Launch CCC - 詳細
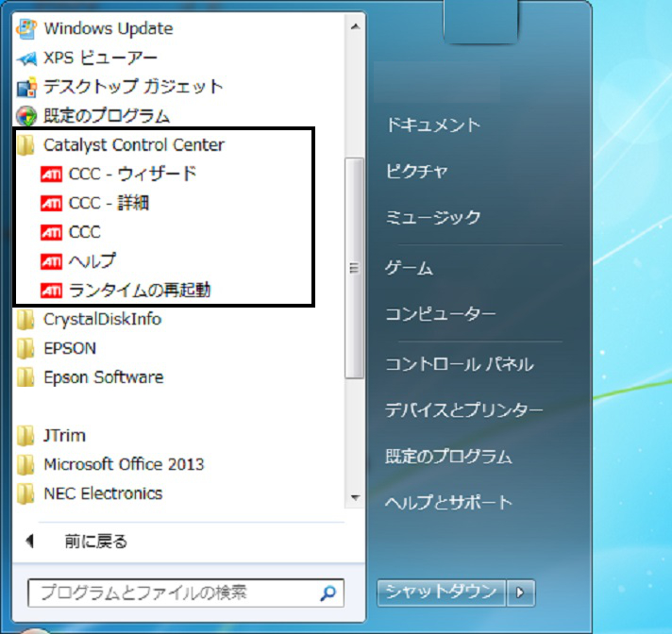672x634 pixels. coord(109,204)
